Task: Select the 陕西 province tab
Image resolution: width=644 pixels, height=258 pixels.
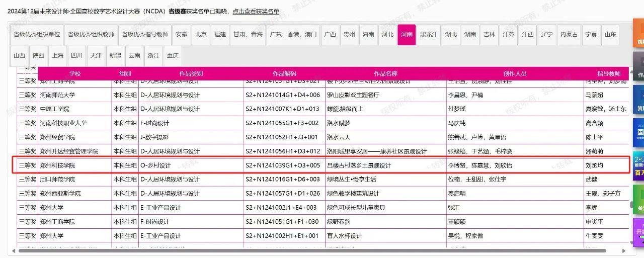Action: (39, 56)
